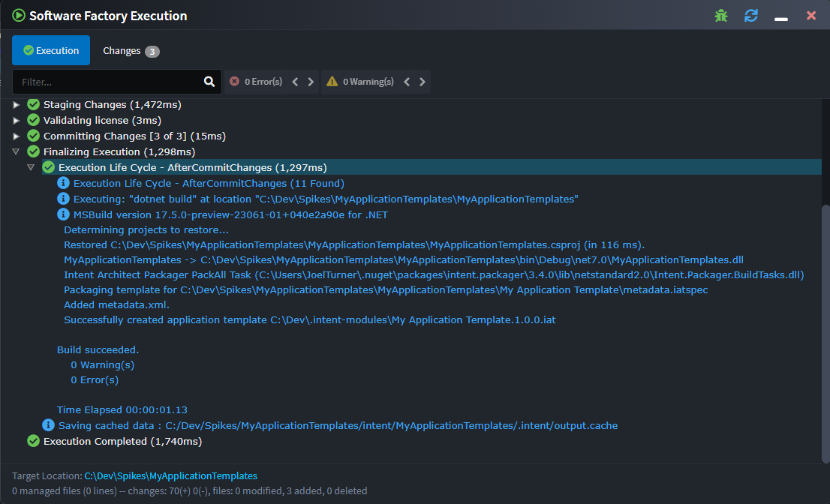Select the 'Validating license (3ms)' row

[102, 121]
